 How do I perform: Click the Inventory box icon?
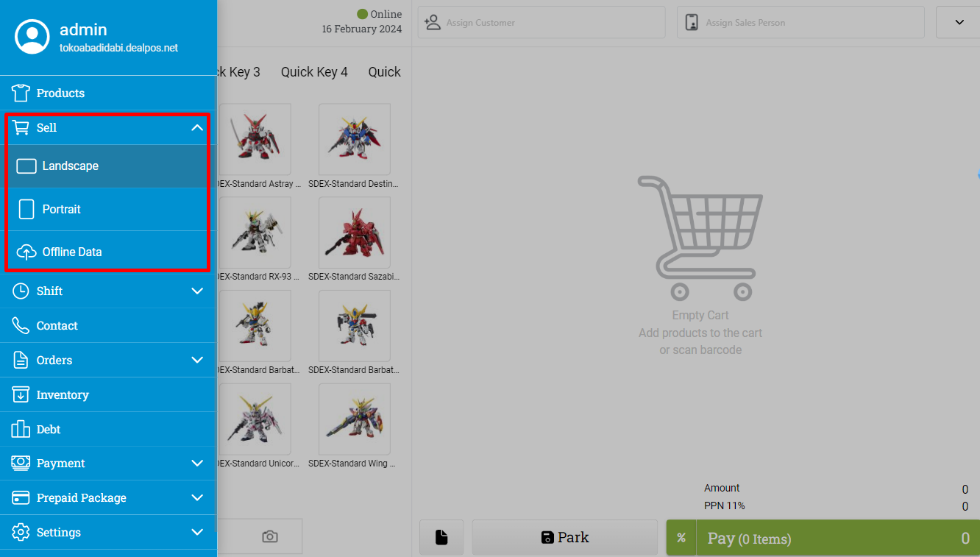coord(21,394)
